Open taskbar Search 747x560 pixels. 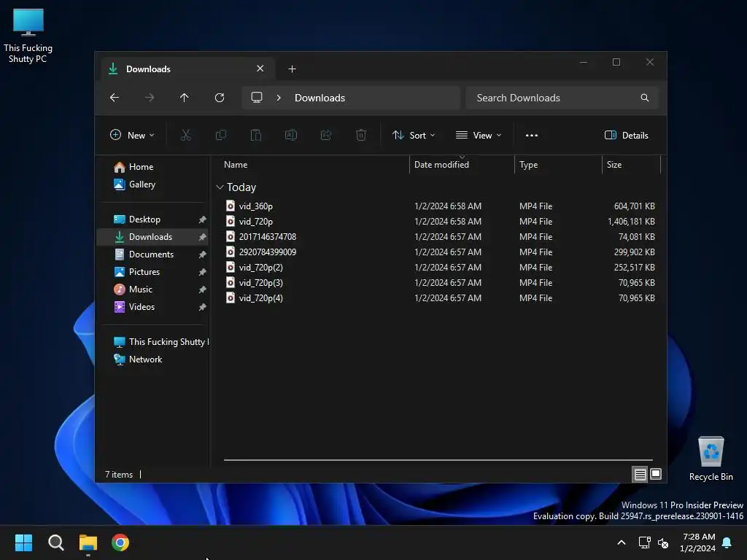(x=56, y=542)
